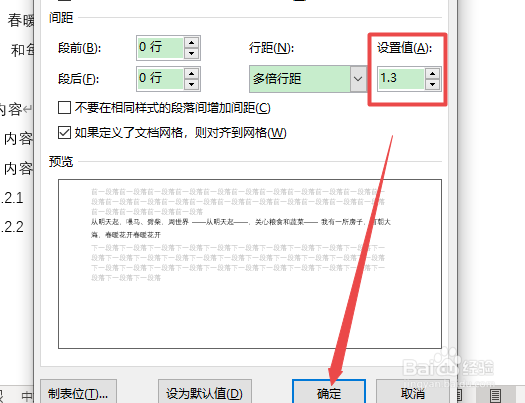Open the 行距 dropdown arrow
Screen dimensions: 525x403
click(x=358, y=79)
